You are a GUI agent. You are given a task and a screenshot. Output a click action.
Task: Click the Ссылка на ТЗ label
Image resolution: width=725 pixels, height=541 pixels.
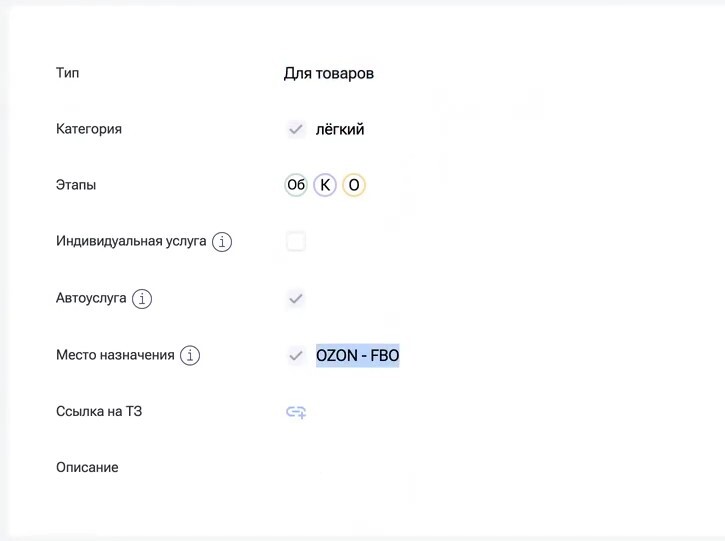(x=99, y=411)
